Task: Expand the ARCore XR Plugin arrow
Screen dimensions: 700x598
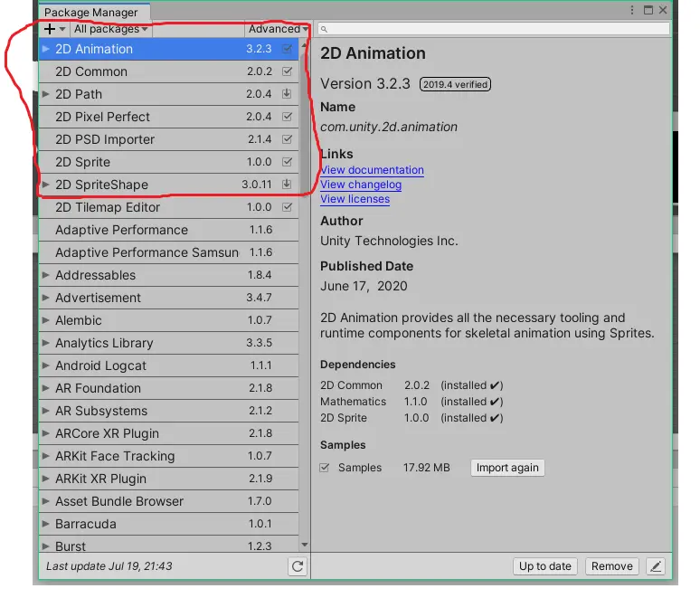Action: pos(45,433)
